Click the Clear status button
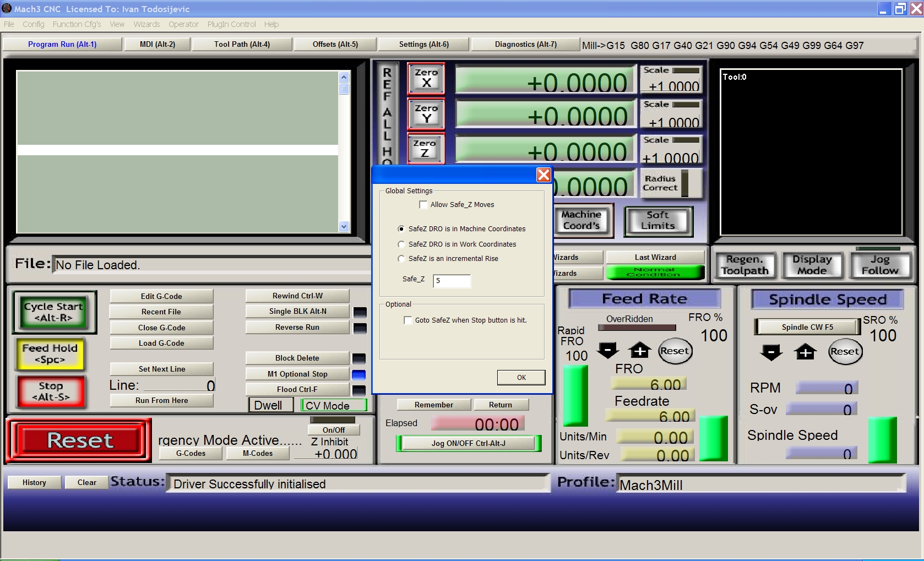This screenshot has height=561, width=924. [87, 483]
